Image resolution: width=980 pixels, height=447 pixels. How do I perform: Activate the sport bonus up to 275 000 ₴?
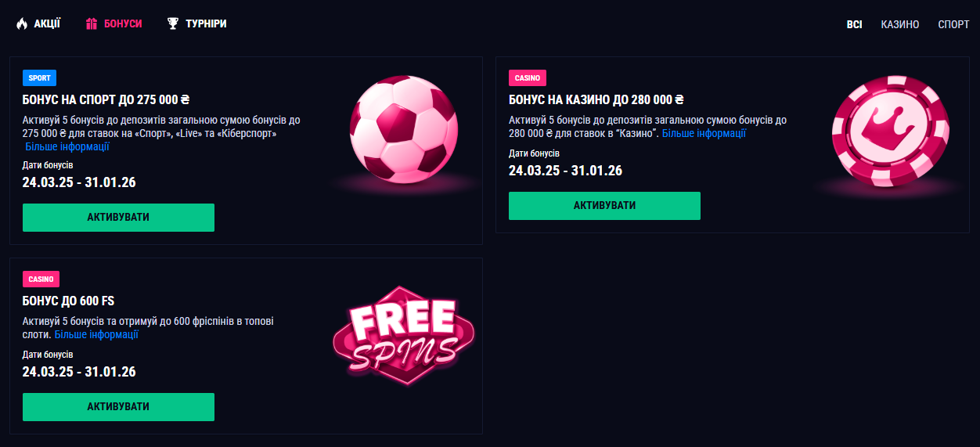tap(118, 218)
